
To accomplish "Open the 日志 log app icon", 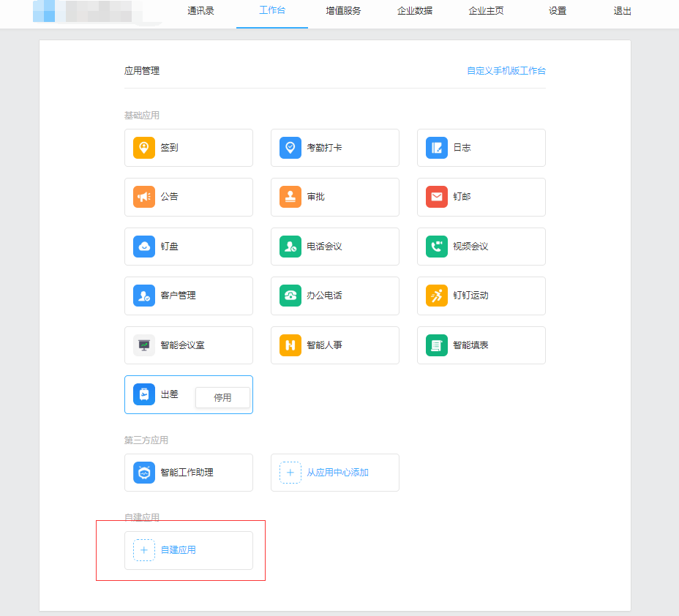I will coord(437,148).
